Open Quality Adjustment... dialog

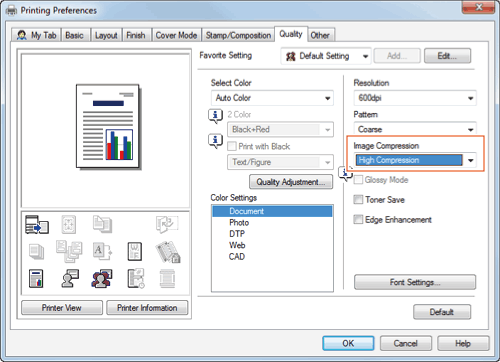point(291,182)
